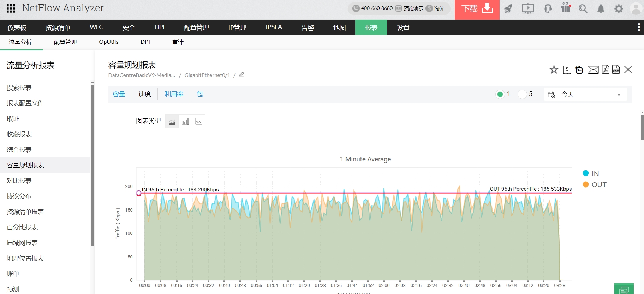The width and height of the screenshot is (644, 294).
Task: Open the 告警 menu item
Action: (x=308, y=27)
